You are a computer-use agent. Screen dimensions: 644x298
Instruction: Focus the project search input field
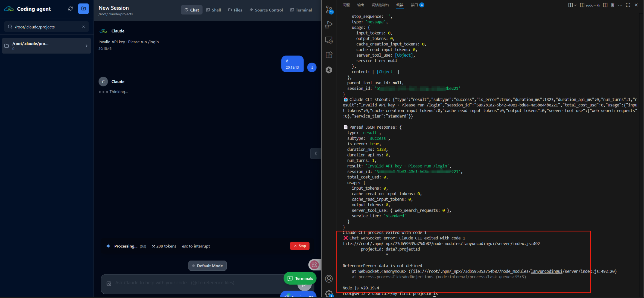pyautogui.click(x=46, y=27)
